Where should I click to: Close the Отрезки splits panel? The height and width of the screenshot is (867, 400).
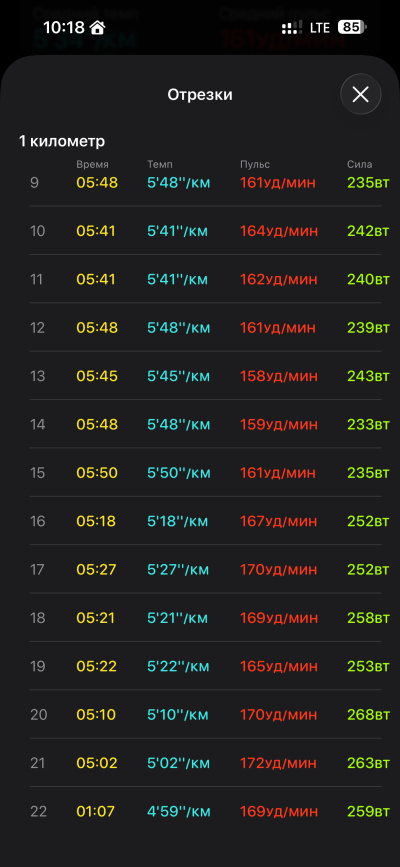click(x=360, y=95)
